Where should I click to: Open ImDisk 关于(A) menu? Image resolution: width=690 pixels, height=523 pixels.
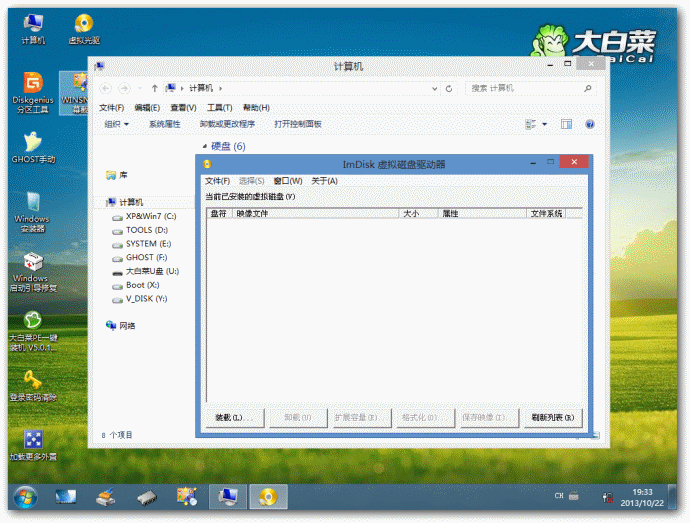(x=324, y=181)
